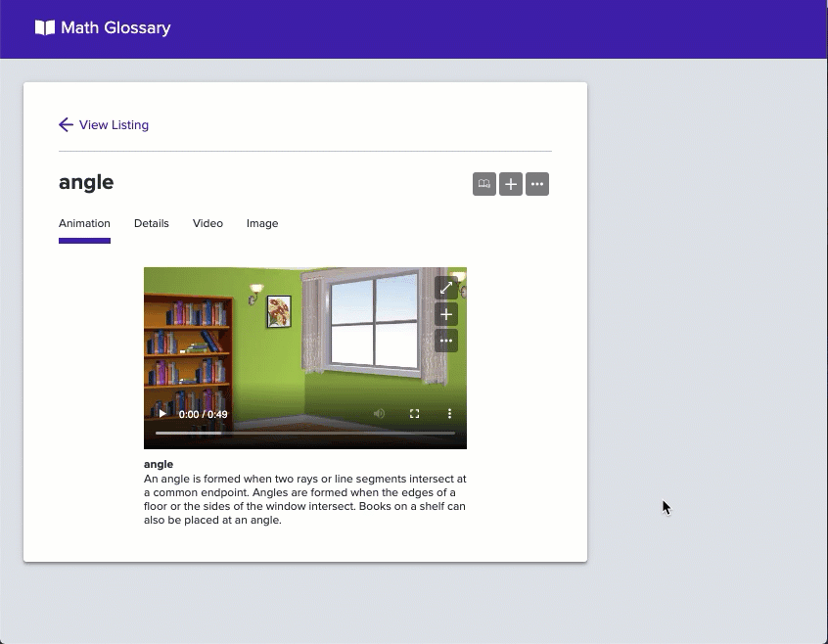Switch to the Video tab
This screenshot has height=644, width=828.
(207, 223)
